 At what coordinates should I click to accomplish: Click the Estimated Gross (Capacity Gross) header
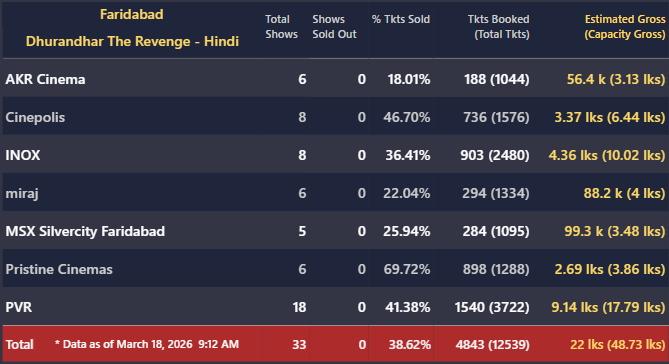(x=625, y=26)
